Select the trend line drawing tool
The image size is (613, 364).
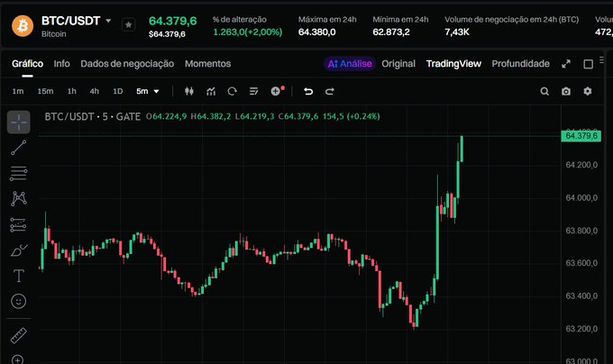(18, 148)
